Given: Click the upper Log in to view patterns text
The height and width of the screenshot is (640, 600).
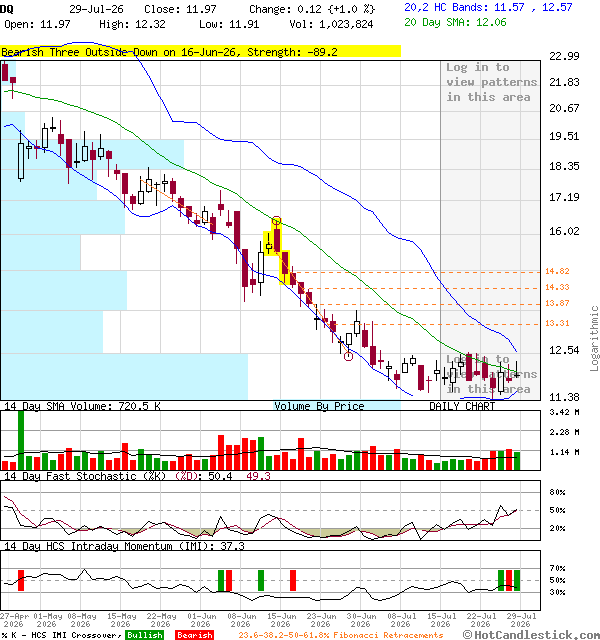Looking at the screenshot, I should click(491, 82).
